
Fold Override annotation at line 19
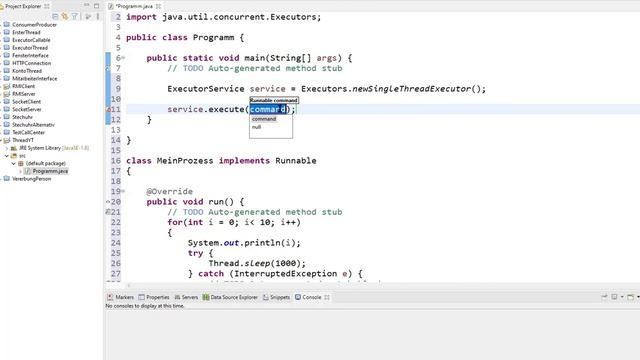(123, 191)
